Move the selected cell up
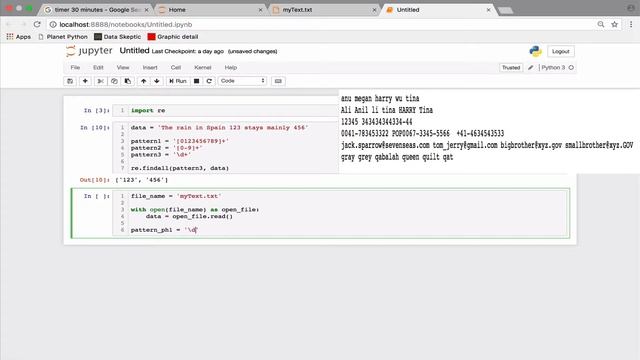This screenshot has height=360, width=640. click(143, 81)
